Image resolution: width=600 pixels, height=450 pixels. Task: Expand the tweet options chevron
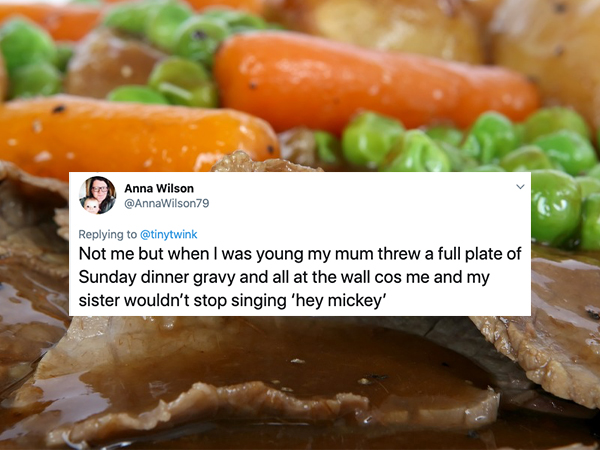pos(520,187)
